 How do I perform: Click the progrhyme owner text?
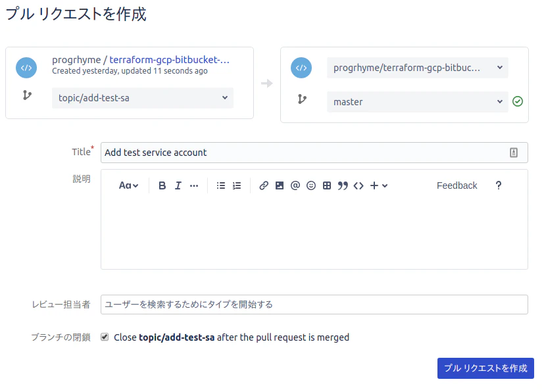(76, 60)
